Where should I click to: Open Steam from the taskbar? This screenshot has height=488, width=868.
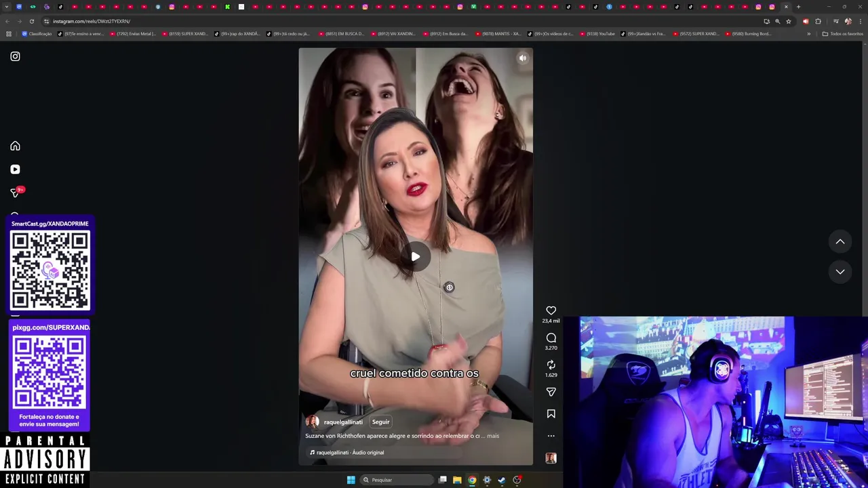502,480
